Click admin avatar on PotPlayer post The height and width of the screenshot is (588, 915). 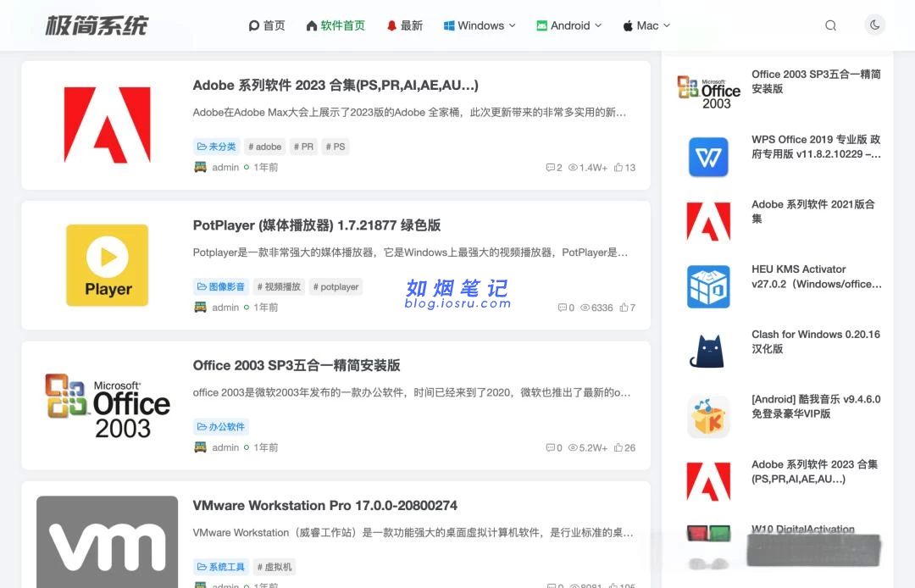(x=200, y=308)
